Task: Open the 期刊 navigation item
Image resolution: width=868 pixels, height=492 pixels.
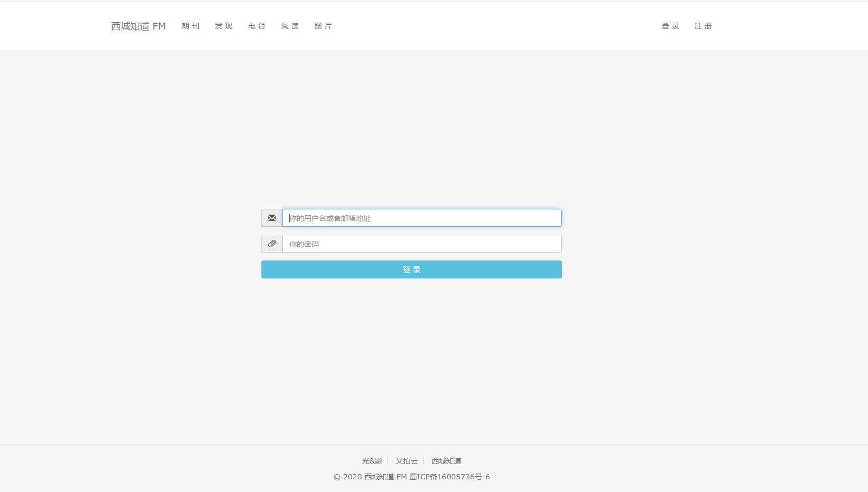Action: pyautogui.click(x=190, y=26)
